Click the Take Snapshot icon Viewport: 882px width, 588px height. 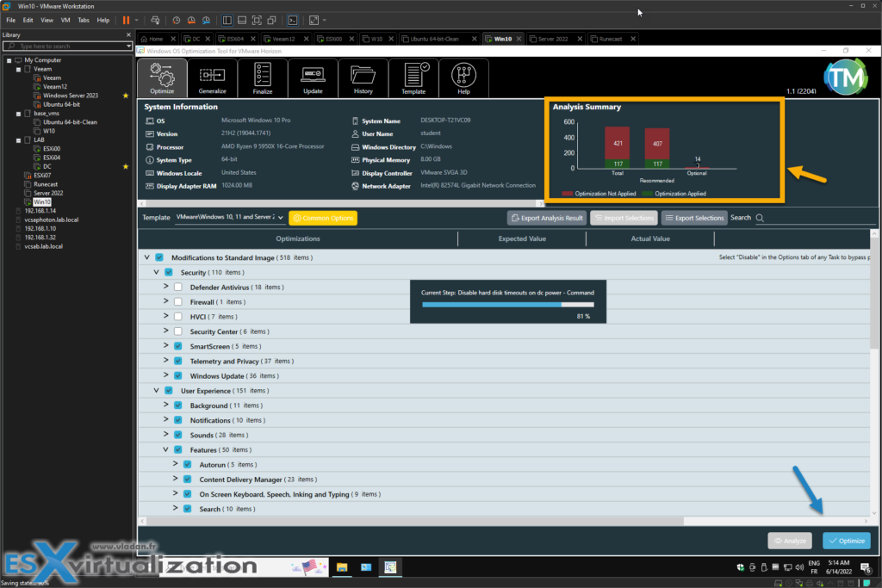(x=177, y=20)
